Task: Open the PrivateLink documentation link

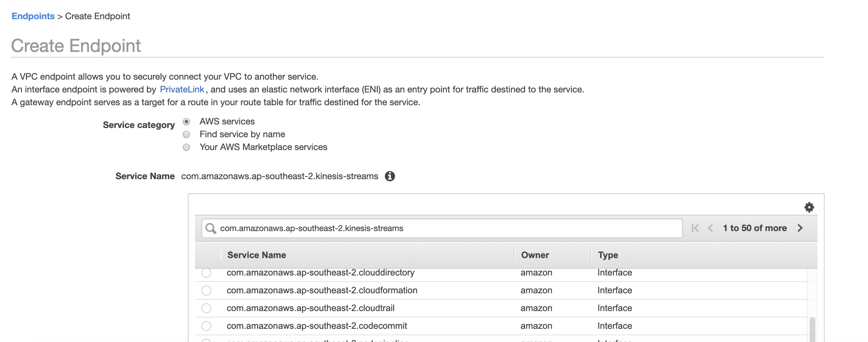Action: coord(182,90)
